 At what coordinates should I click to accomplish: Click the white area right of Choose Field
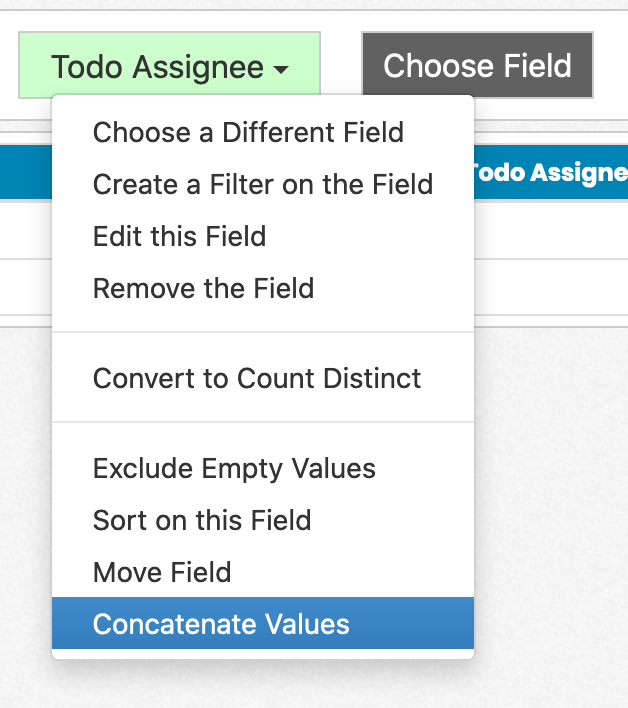(x=611, y=65)
